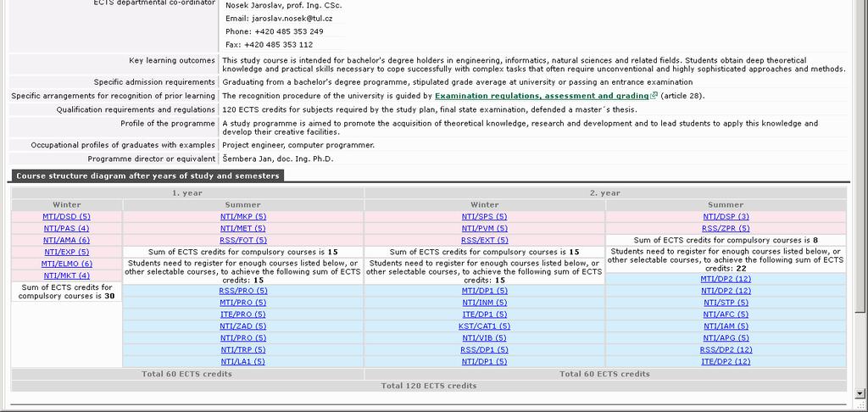Click the Key learning outcomes label

[x=171, y=60]
